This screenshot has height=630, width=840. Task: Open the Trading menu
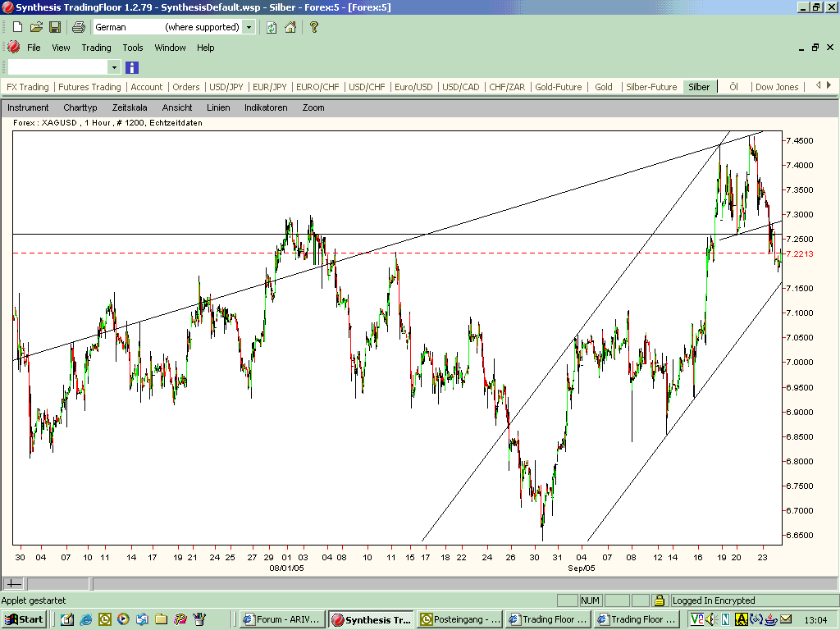(x=97, y=47)
